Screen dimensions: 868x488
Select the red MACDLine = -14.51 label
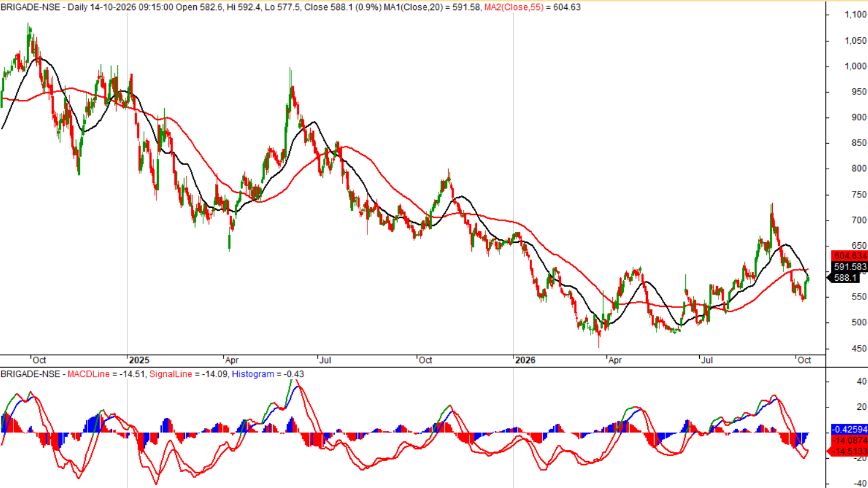pos(106,374)
